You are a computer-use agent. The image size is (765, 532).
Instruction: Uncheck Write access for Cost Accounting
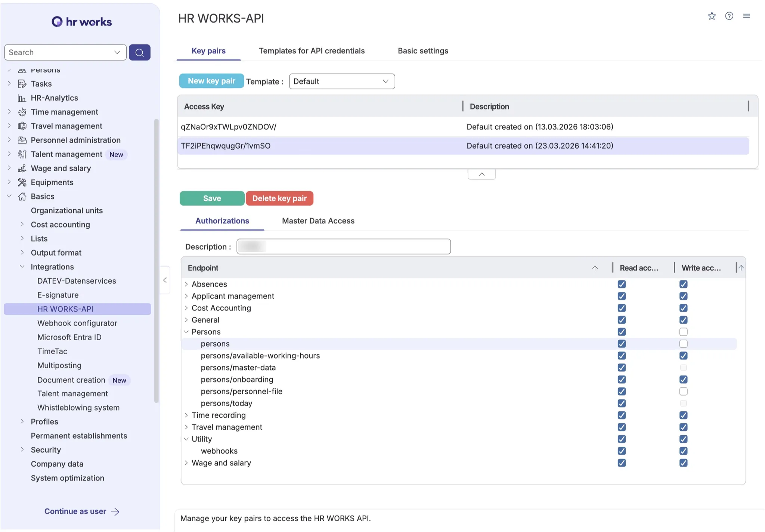tap(684, 308)
